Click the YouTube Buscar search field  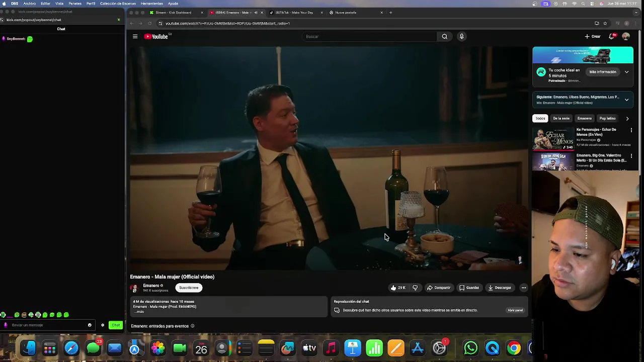click(370, 36)
